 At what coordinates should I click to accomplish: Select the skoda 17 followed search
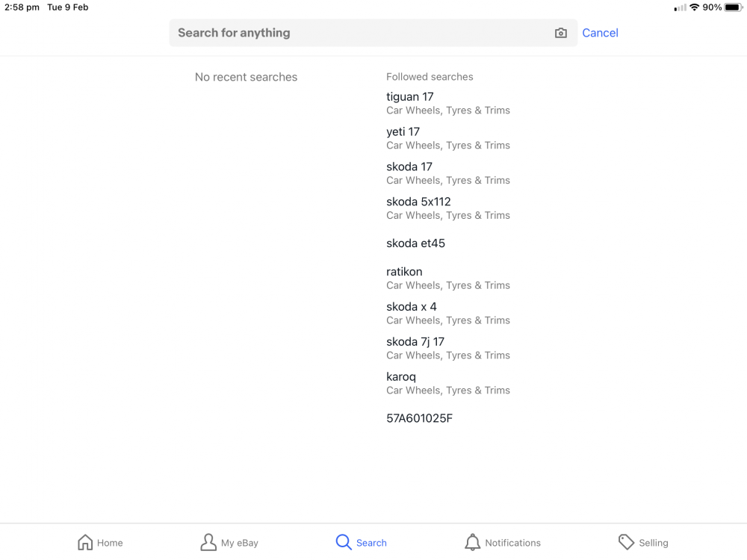pyautogui.click(x=448, y=173)
